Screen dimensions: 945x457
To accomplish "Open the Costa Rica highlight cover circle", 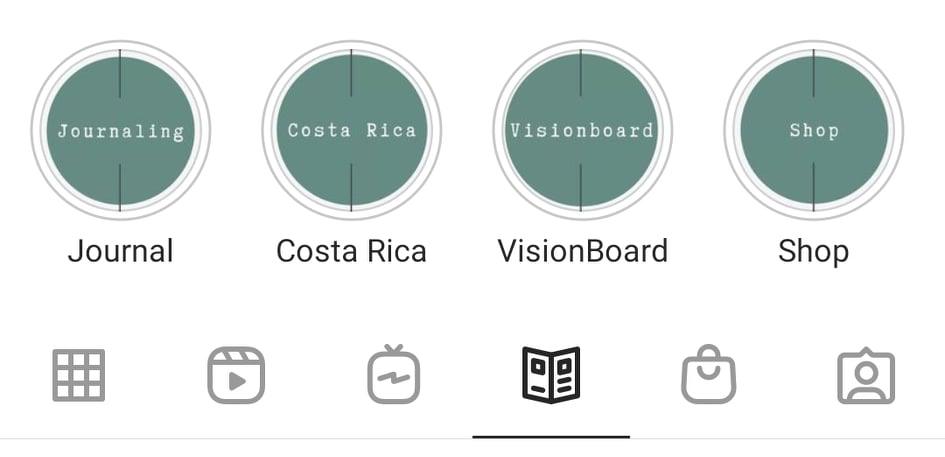I will click(351, 130).
